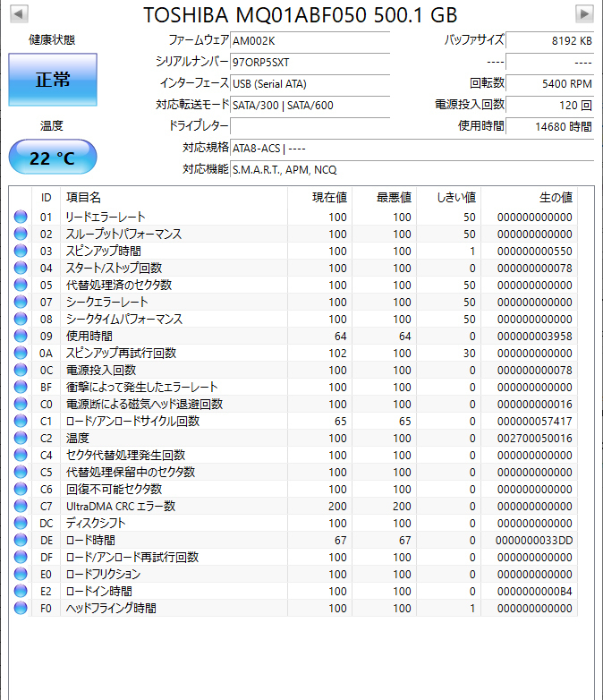Click raw value 000000057417

tap(535, 422)
